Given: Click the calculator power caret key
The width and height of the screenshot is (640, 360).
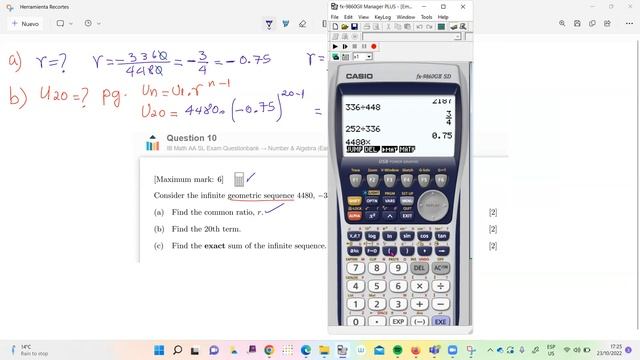Looking at the screenshot, I should click(x=389, y=216).
